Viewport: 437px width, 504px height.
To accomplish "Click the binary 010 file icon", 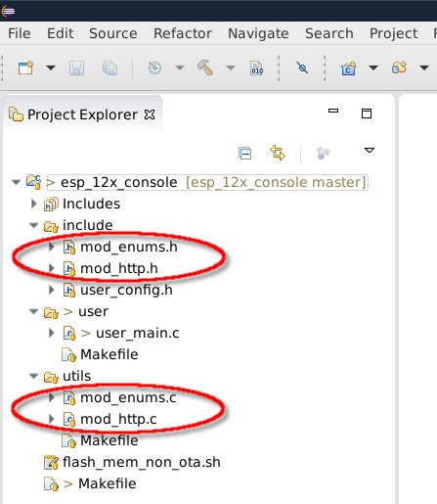I will pos(257,69).
